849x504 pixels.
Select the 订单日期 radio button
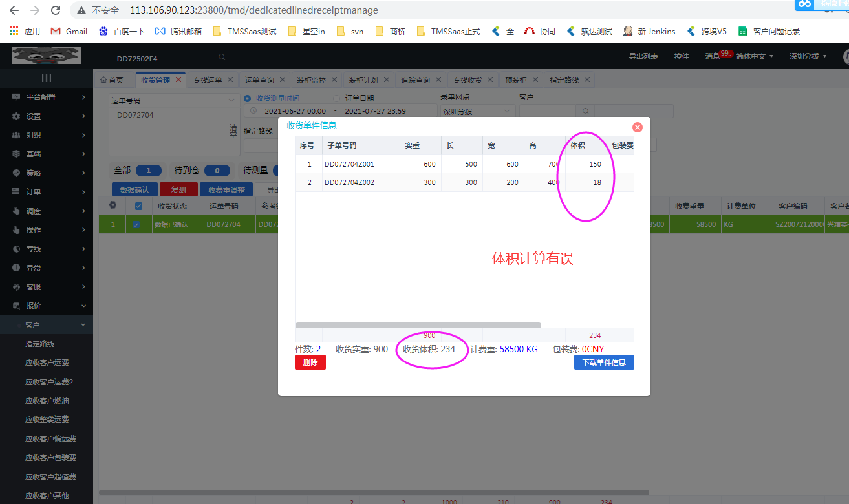pyautogui.click(x=336, y=98)
